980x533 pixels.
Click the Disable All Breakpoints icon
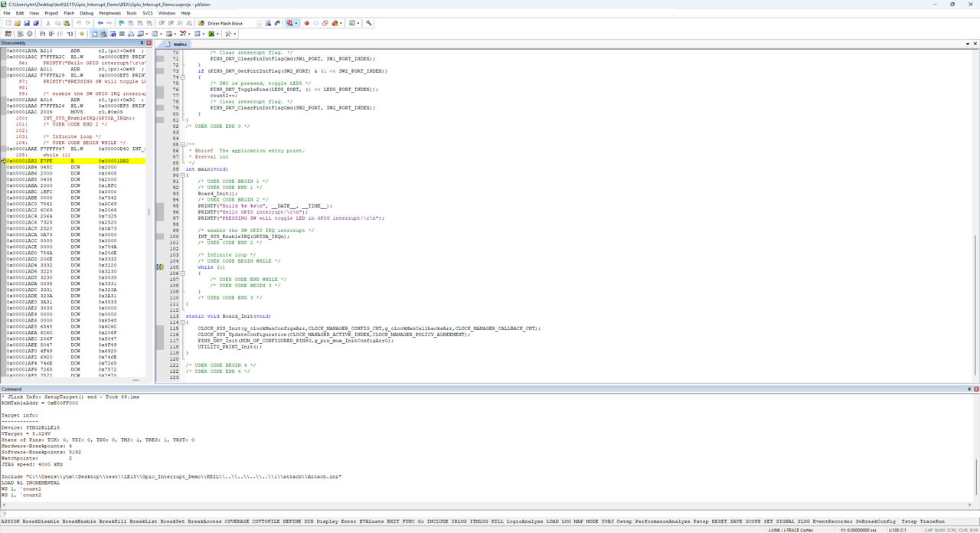point(325,23)
